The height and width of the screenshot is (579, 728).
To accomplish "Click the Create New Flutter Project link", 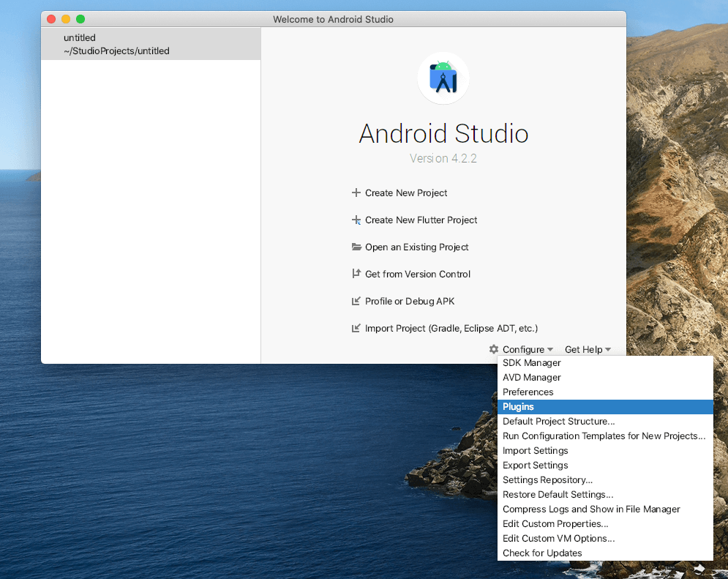I will 421,220.
